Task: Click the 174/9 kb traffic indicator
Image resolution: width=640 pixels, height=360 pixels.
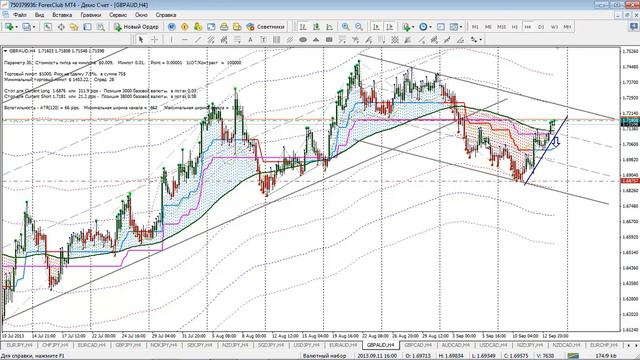Action: click(x=606, y=356)
